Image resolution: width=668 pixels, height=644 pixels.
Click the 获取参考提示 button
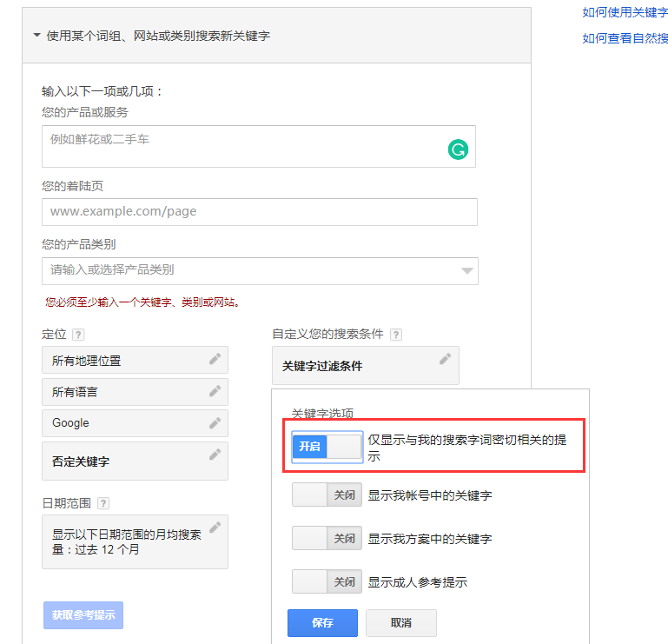[x=83, y=615]
